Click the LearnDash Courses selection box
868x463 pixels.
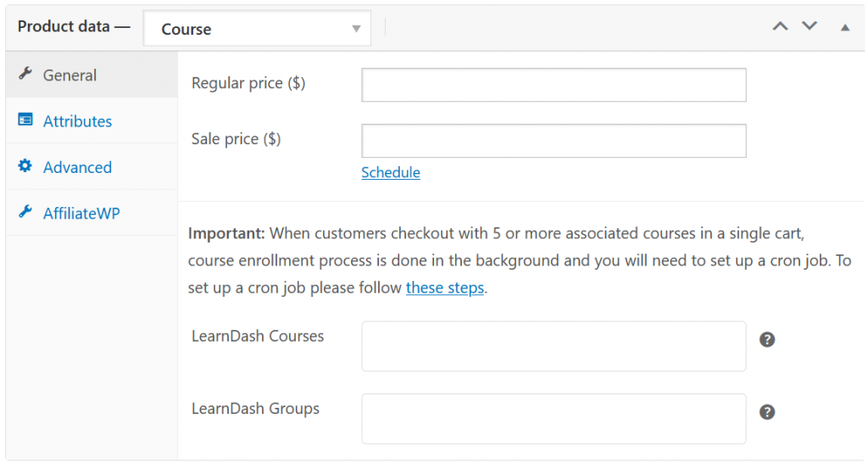pyautogui.click(x=554, y=346)
